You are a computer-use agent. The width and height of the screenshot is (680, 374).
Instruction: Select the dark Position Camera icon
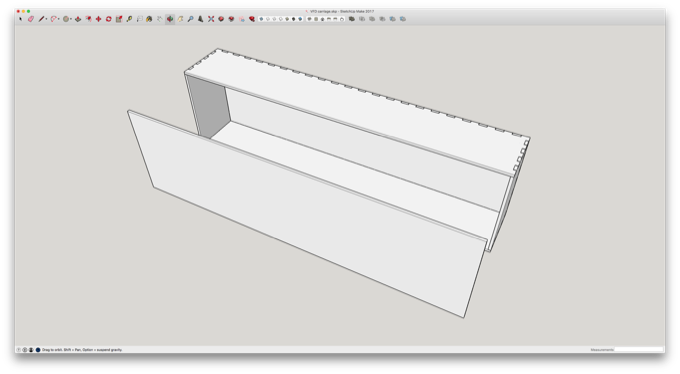[x=200, y=19]
